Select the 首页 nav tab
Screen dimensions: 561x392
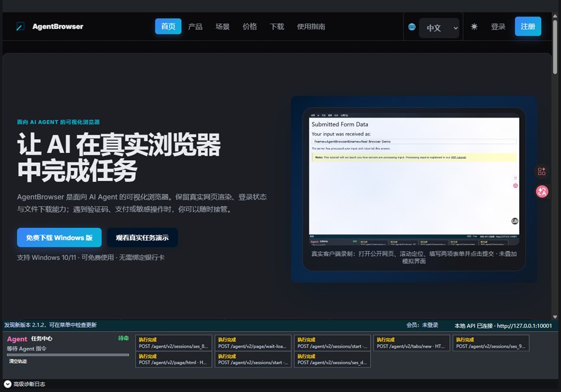[x=168, y=27]
